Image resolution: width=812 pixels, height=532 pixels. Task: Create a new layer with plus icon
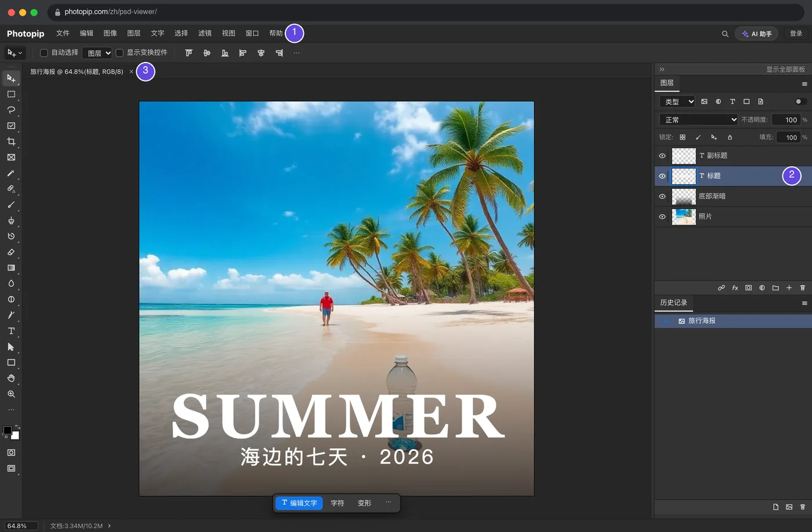789,288
